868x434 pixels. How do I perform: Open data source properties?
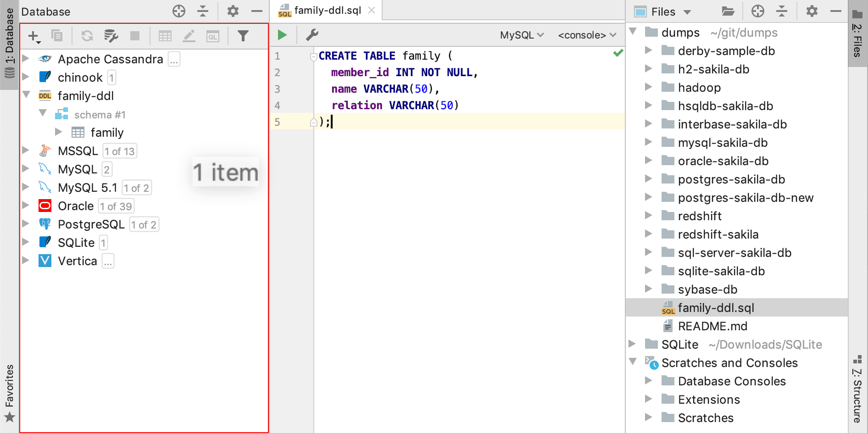111,35
